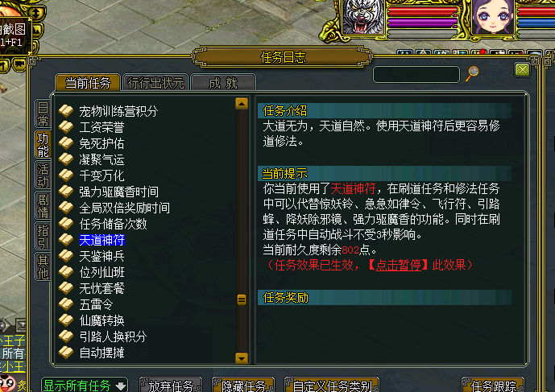Select the 仙魔转换 task entry
This screenshot has width=555, height=392.
[x=102, y=320]
